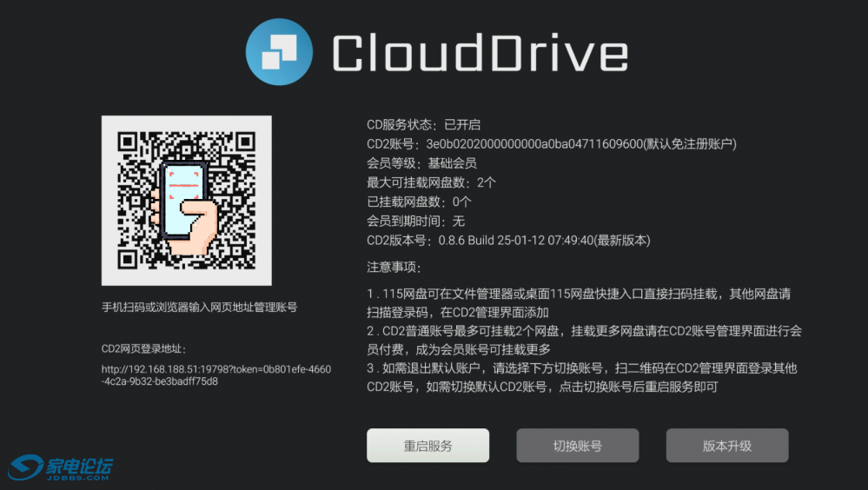Image resolution: width=868 pixels, height=490 pixels.
Task: Select the 手机扫码或浏览器输入网页地址管理账号 caption
Action: (x=199, y=308)
